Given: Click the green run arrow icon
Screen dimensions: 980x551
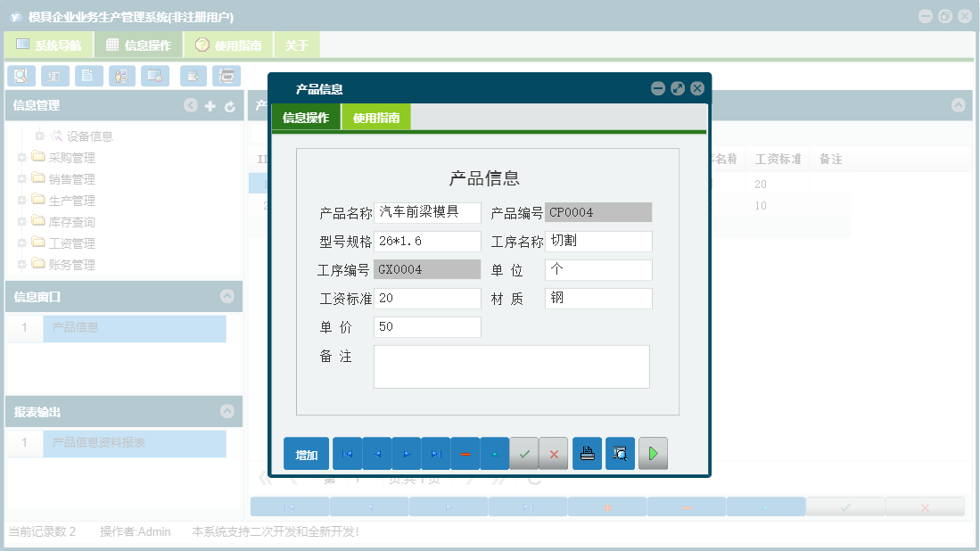Looking at the screenshot, I should point(652,453).
